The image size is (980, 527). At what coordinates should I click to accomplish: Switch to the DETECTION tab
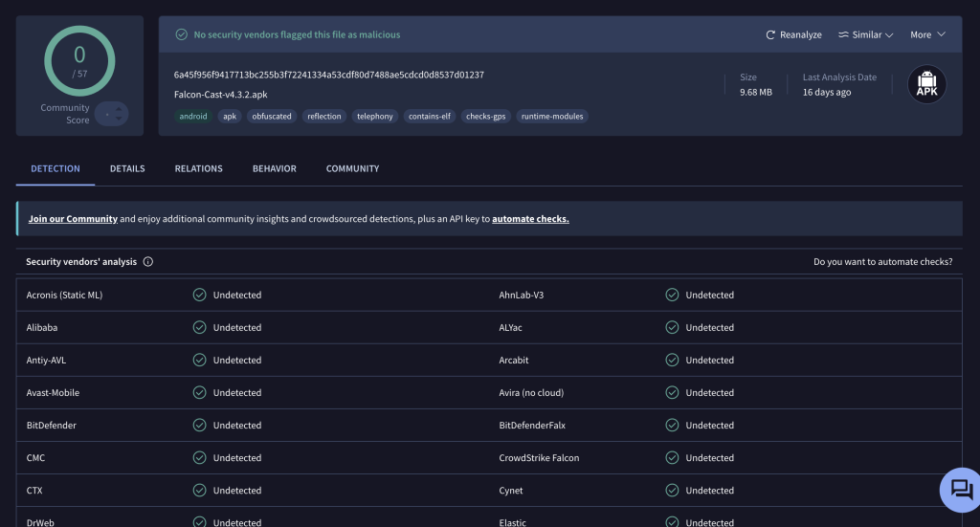point(55,168)
